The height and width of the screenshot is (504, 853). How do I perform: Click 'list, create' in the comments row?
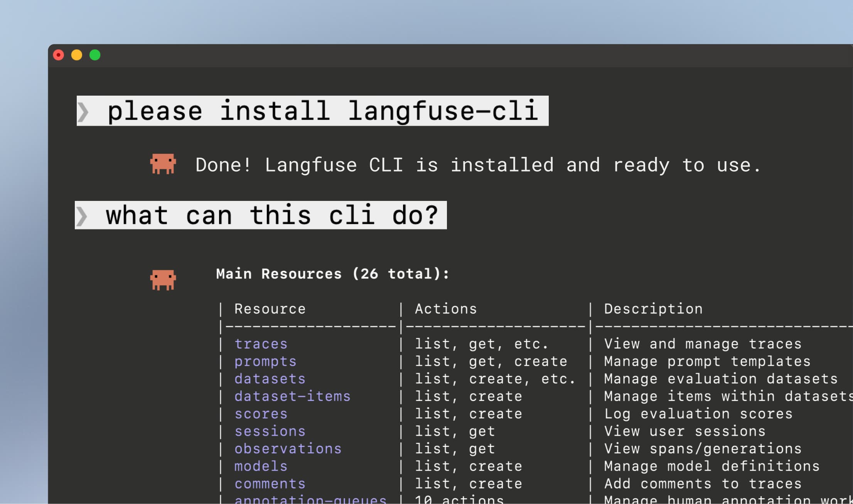click(469, 484)
